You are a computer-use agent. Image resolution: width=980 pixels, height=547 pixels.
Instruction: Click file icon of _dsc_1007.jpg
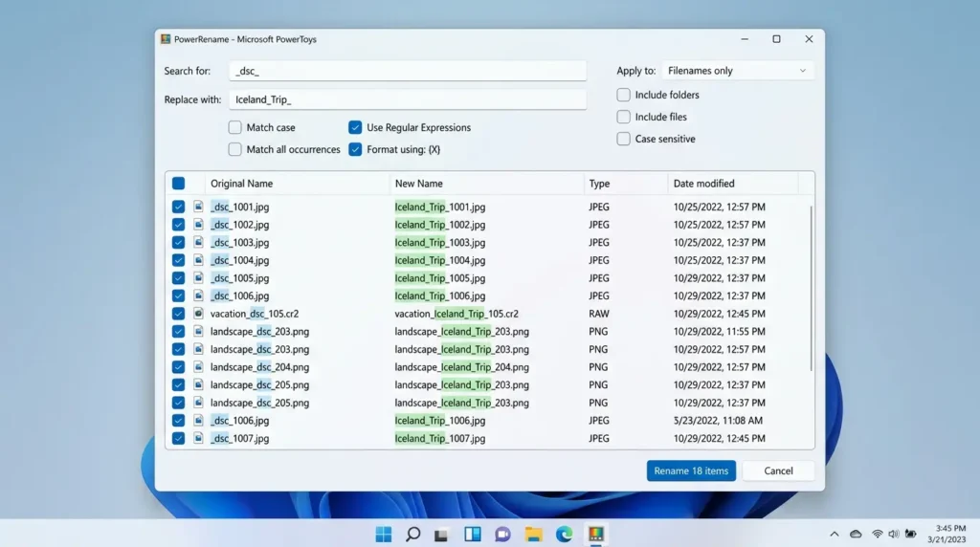[198, 438]
